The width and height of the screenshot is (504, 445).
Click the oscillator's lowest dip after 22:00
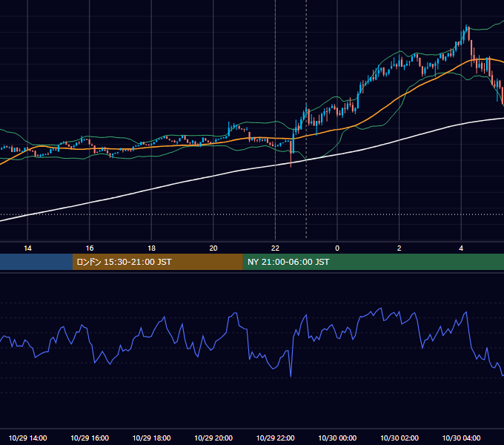(291, 375)
